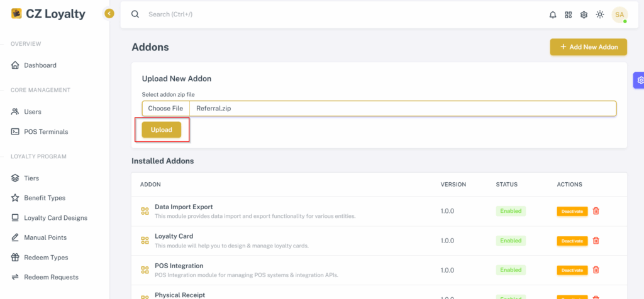Collapse the sidebar with the yellow chevron button
The width and height of the screenshot is (644, 299).
[109, 14]
